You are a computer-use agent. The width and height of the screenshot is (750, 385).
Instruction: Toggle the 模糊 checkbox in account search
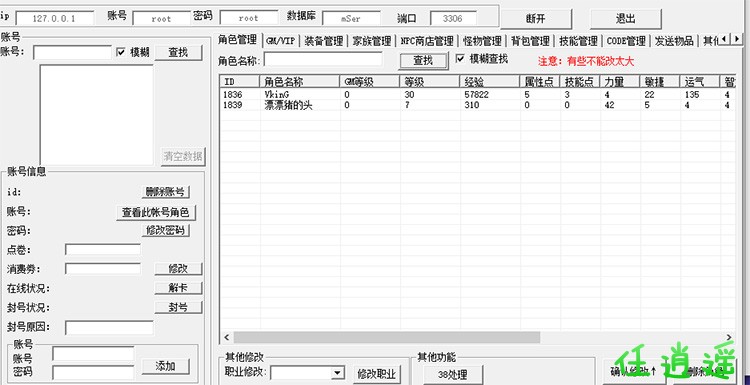point(121,52)
